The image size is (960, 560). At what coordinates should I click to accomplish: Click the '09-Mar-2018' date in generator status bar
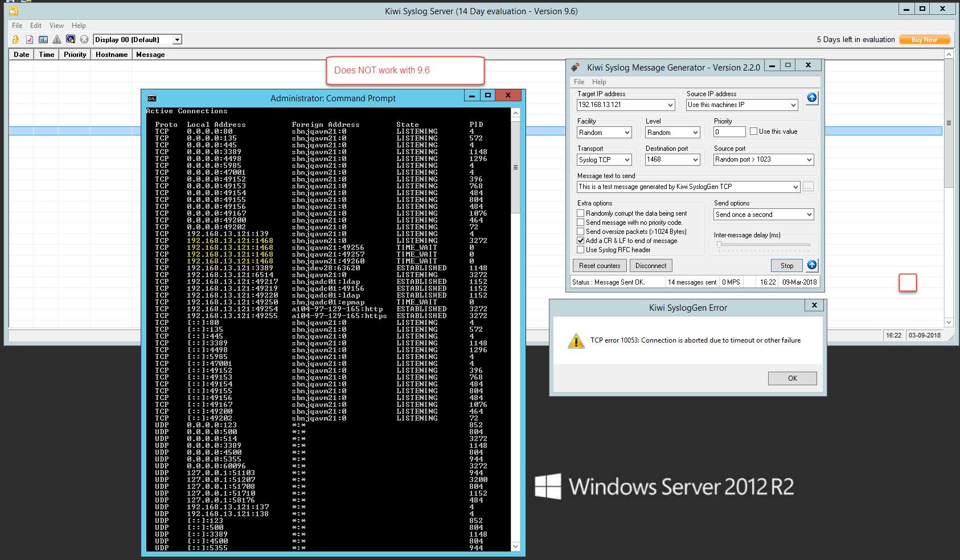click(799, 282)
